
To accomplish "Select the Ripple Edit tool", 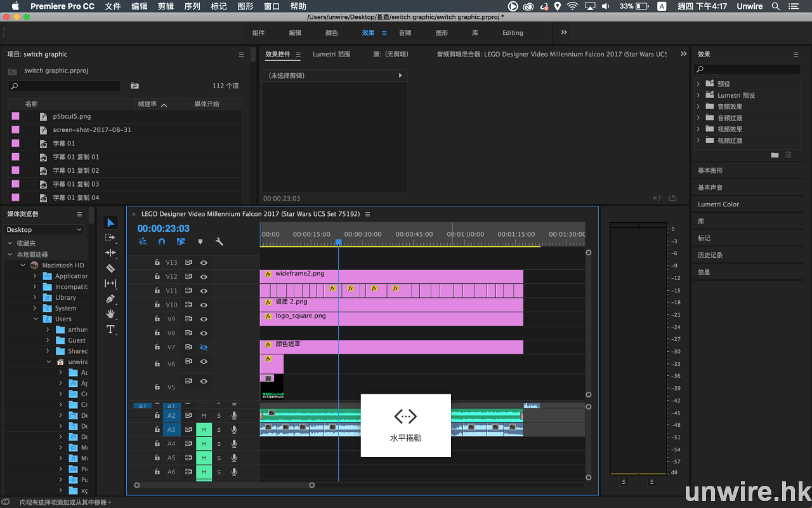I will (x=110, y=253).
